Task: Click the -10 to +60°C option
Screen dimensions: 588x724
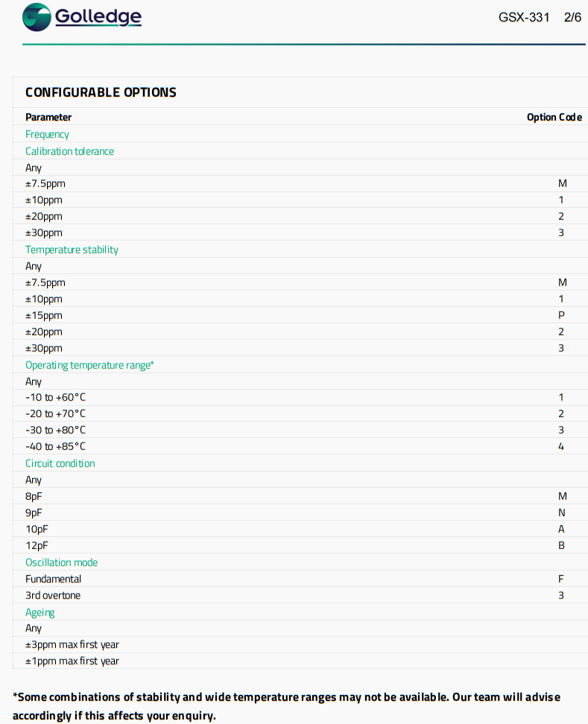Action: coord(55,397)
